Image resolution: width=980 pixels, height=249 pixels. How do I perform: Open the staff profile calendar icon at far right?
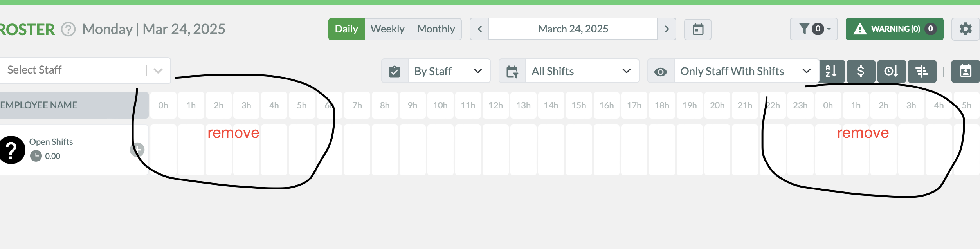[965, 71]
